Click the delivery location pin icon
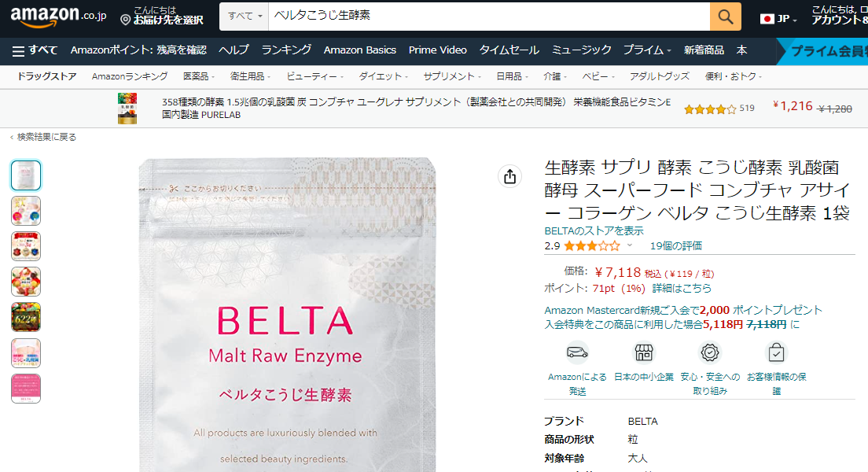Viewport: 868px width, 472px height. tap(126, 20)
